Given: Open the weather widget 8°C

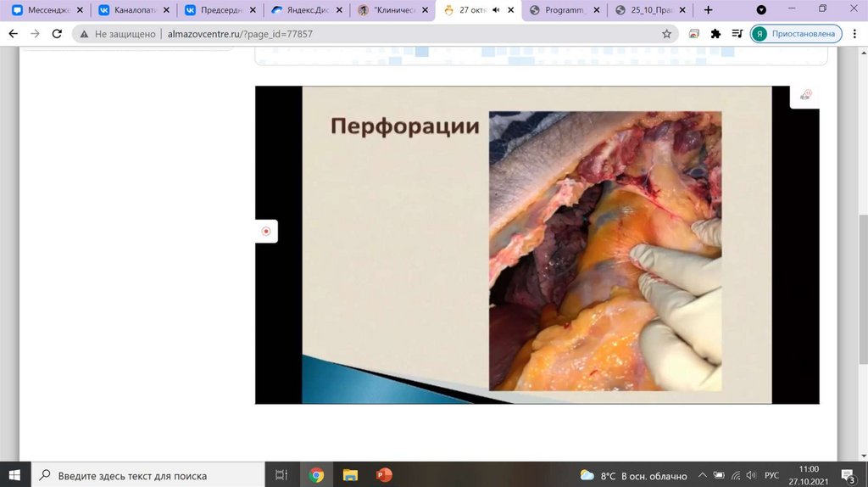Looking at the screenshot, I should tap(633, 475).
